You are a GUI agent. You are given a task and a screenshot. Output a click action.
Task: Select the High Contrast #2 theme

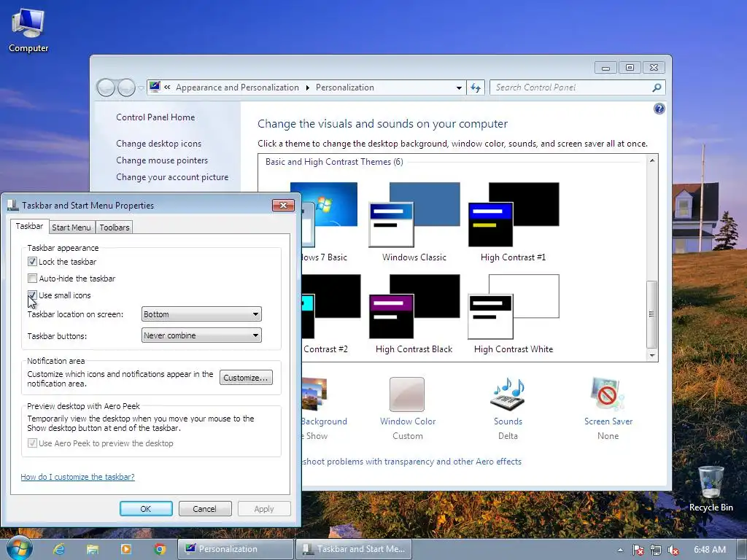[331, 314]
